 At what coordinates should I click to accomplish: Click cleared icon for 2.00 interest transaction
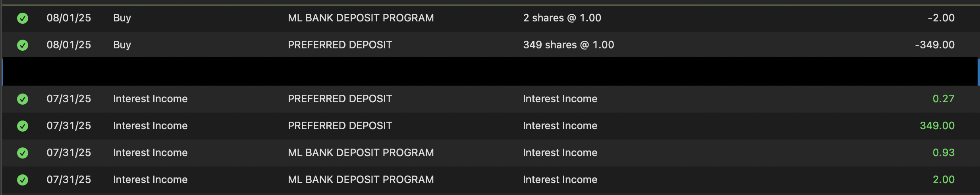(x=23, y=180)
